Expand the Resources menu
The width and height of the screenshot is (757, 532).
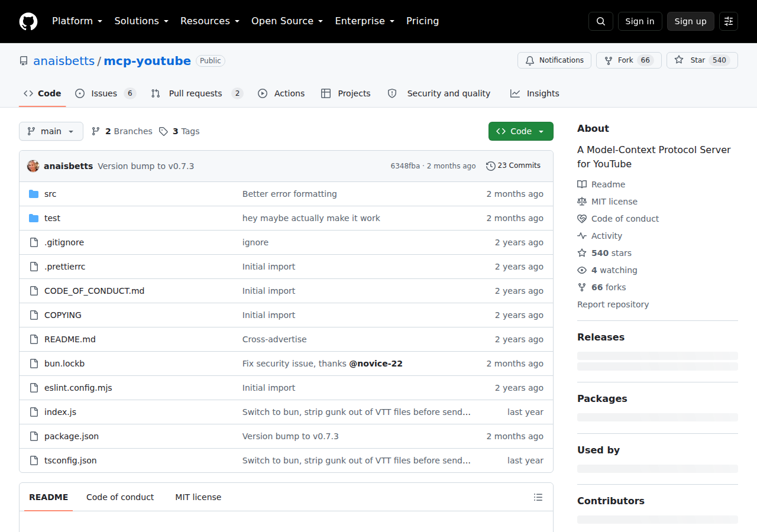[209, 21]
